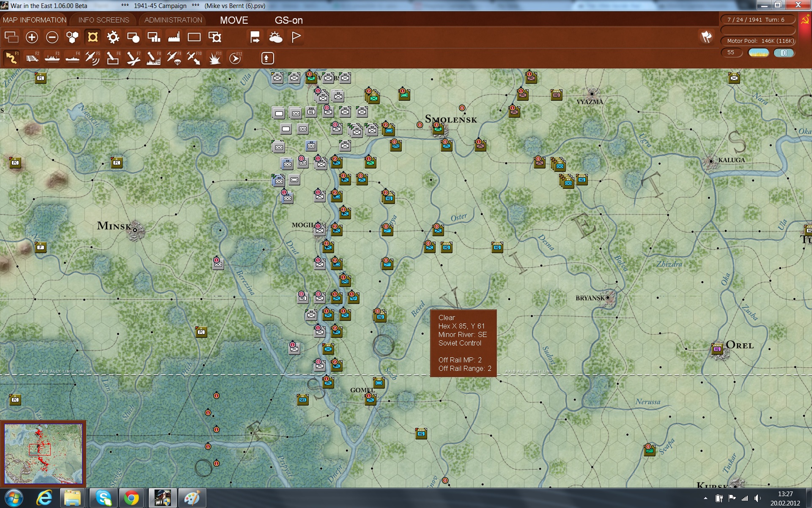Click the Minsk city marker
The image size is (812, 508).
coord(135,230)
